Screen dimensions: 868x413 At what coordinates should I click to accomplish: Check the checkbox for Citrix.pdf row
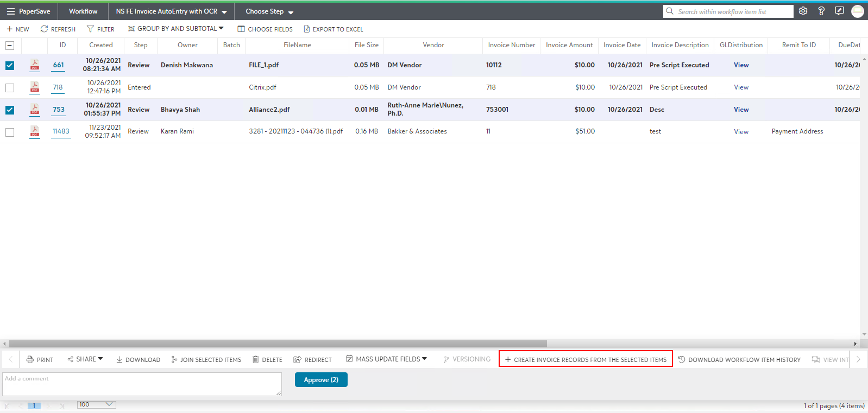(x=10, y=88)
